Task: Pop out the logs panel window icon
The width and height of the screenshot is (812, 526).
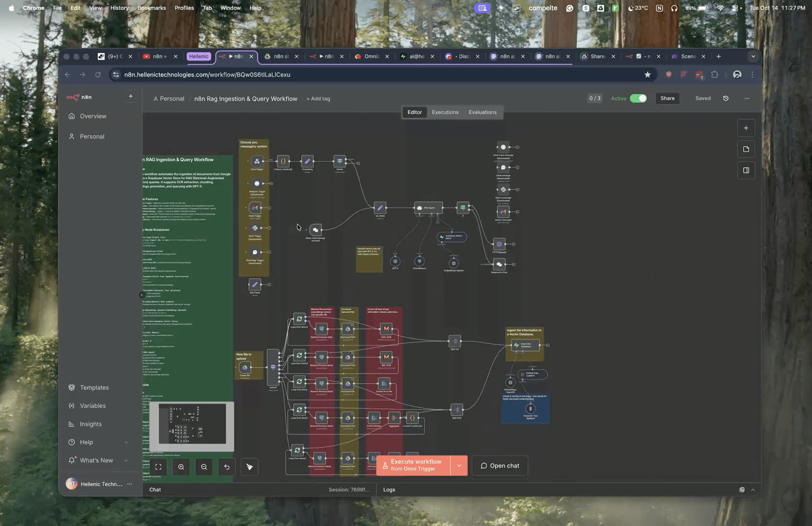Action: coord(742,490)
